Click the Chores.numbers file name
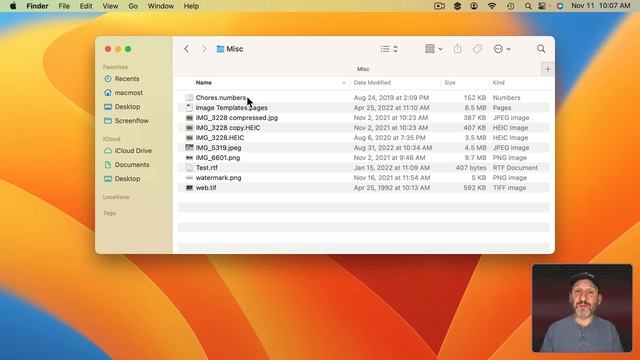 (x=221, y=98)
